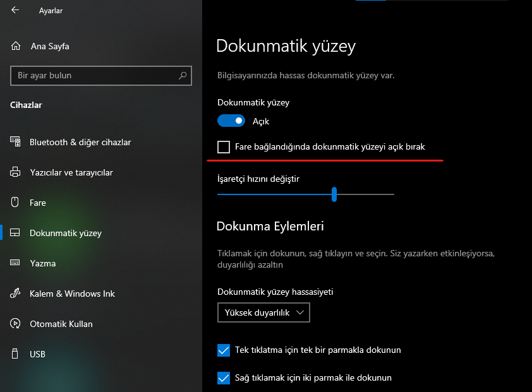Navigate back with the arrow at top left

click(x=14, y=9)
